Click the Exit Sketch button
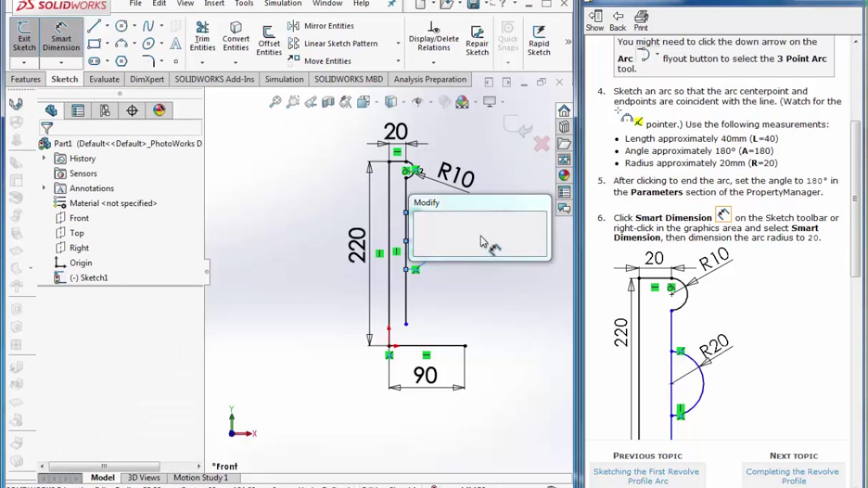The height and width of the screenshot is (488, 868). click(x=24, y=37)
